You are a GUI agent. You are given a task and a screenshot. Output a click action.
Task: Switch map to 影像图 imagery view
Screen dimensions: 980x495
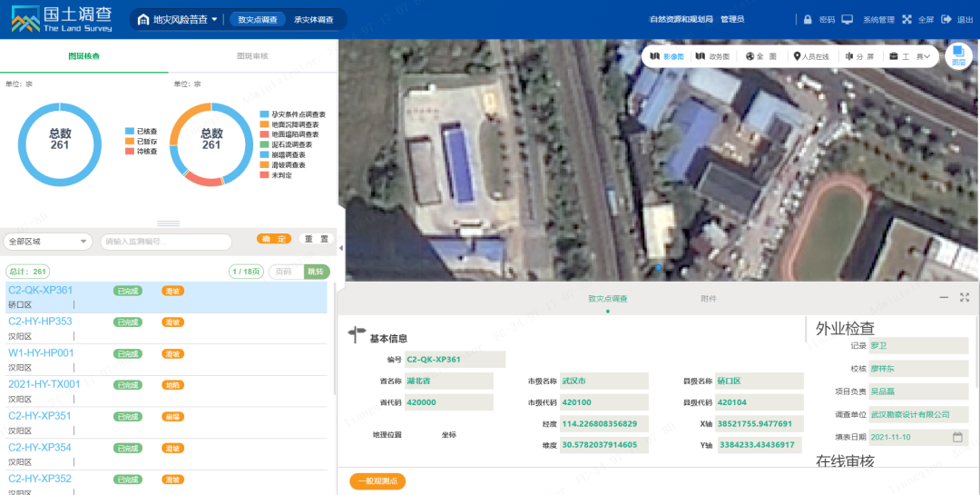(x=667, y=56)
